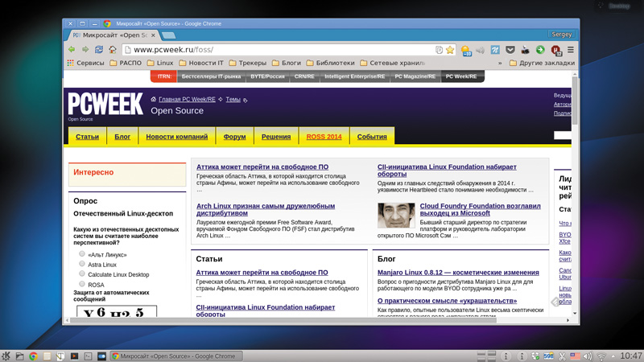Open the red uBlock-style extension icon

coord(555,51)
